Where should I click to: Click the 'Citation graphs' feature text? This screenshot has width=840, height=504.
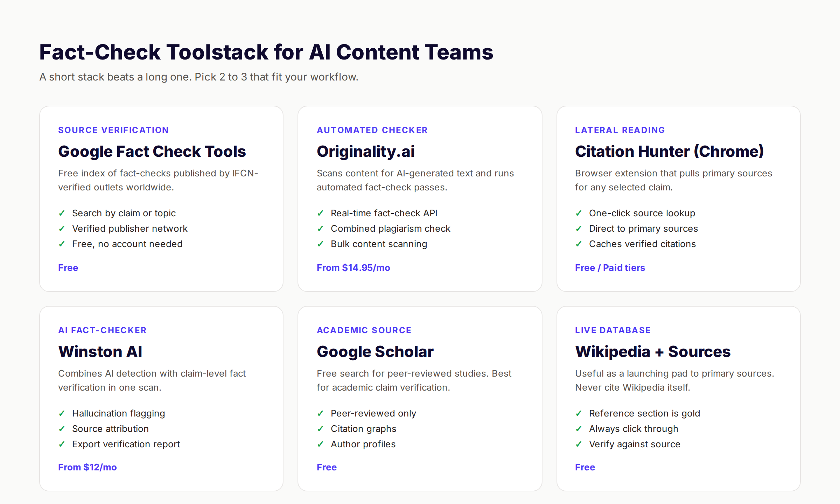(364, 429)
